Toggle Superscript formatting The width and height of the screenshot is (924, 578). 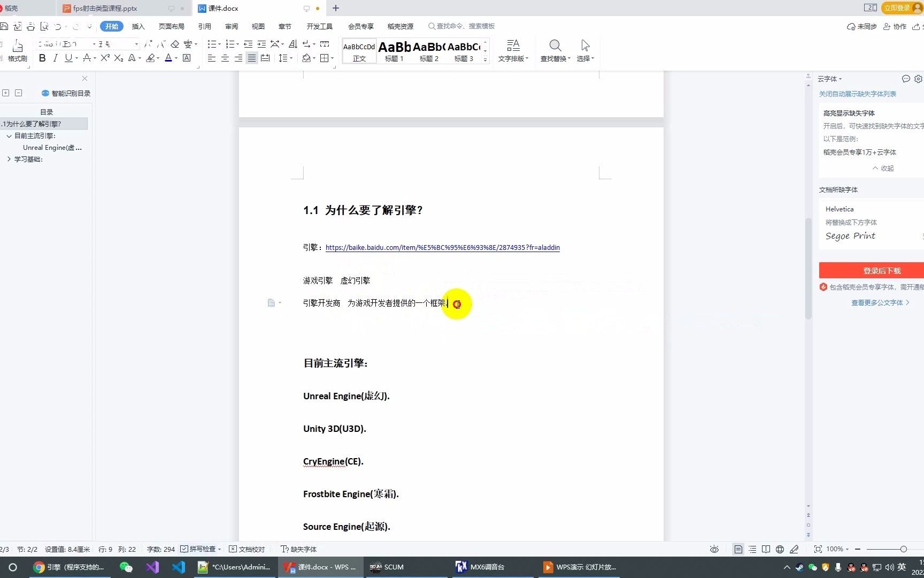pos(105,58)
